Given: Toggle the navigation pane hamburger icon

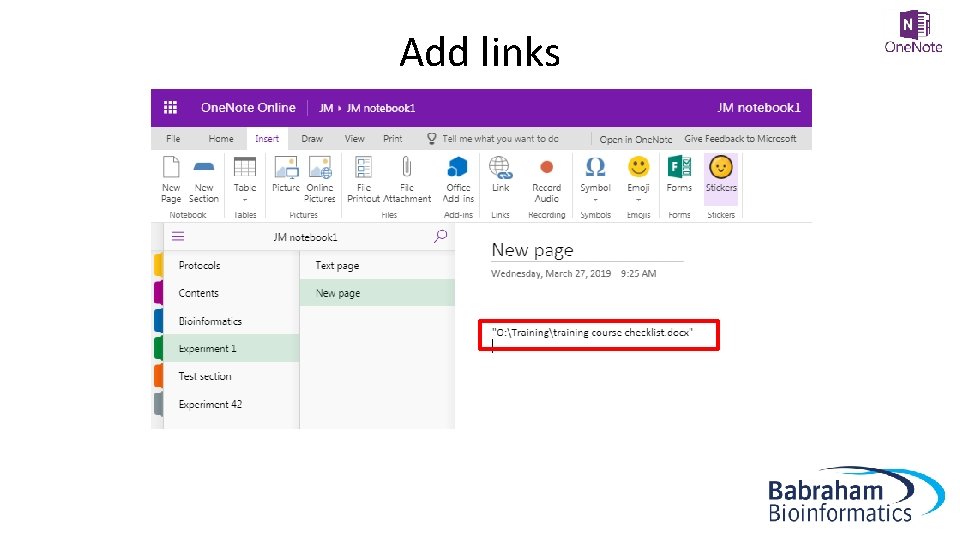Looking at the screenshot, I should [178, 236].
